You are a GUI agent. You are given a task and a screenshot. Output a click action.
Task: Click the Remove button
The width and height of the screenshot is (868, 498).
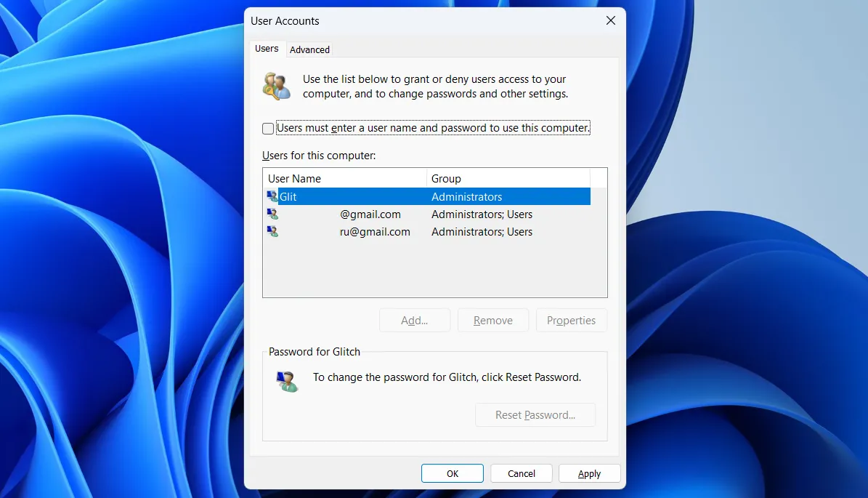(x=492, y=320)
